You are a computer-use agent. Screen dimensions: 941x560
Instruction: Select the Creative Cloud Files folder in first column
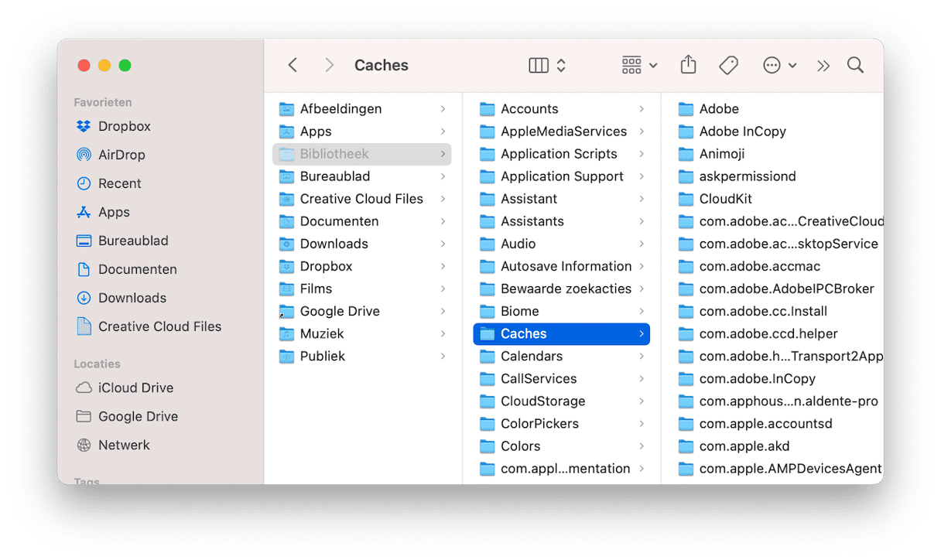coord(361,199)
